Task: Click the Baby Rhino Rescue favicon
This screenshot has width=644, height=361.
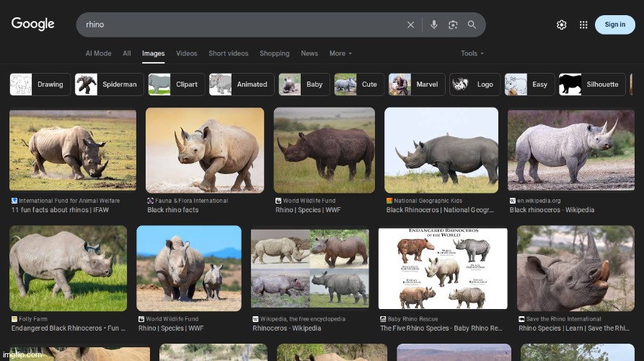Action: coord(383,318)
